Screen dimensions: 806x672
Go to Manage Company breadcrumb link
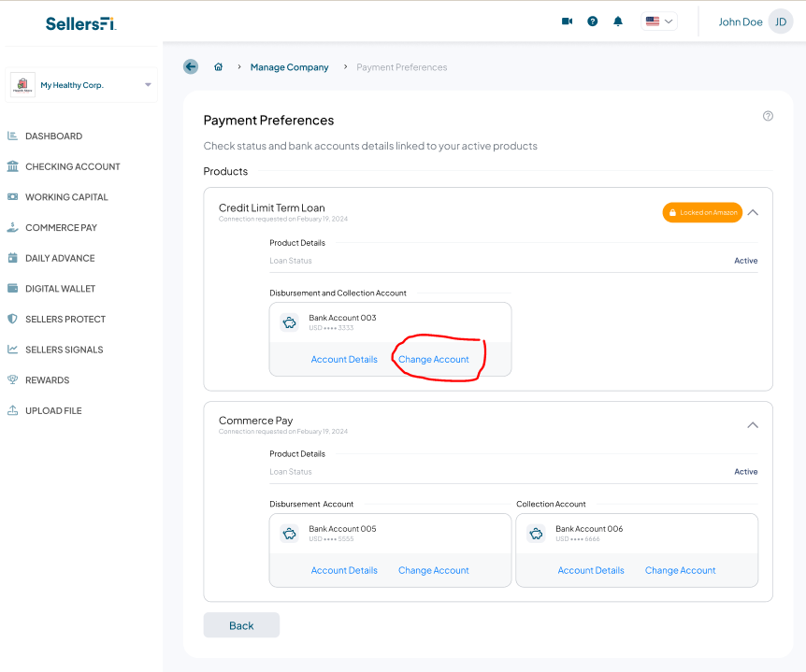click(x=290, y=67)
